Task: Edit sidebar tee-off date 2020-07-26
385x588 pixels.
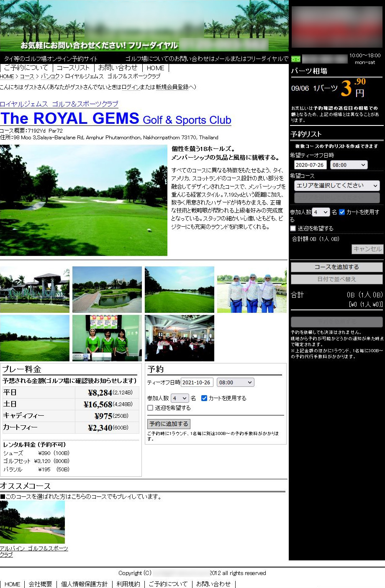Action: click(x=310, y=165)
